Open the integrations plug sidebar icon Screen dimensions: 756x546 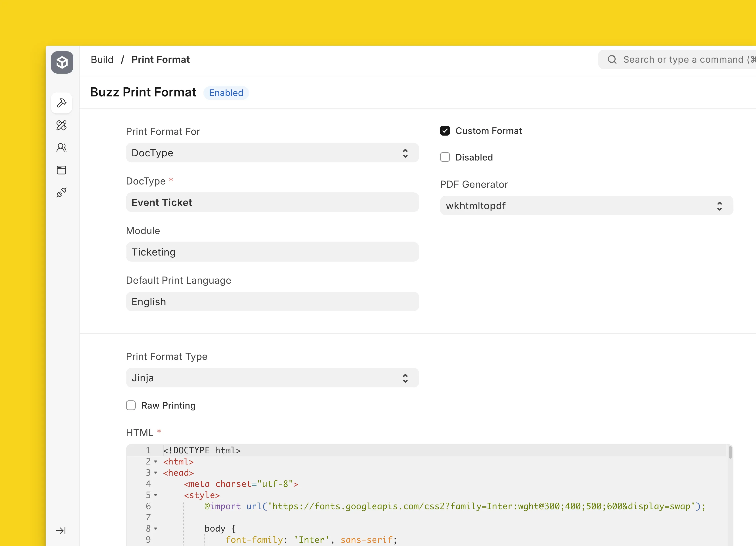(x=62, y=192)
